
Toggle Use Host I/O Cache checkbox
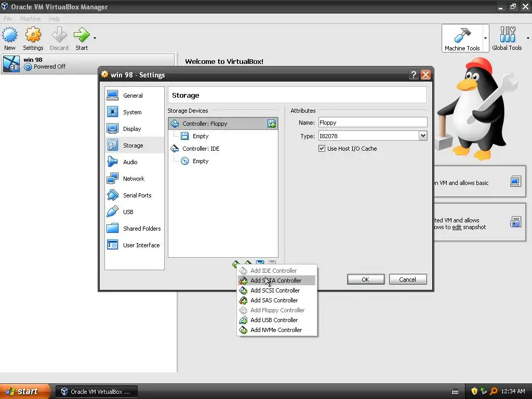322,148
